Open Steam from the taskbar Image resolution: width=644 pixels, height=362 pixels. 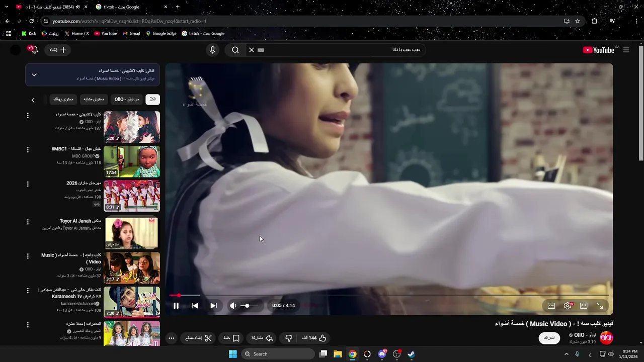[x=411, y=354]
